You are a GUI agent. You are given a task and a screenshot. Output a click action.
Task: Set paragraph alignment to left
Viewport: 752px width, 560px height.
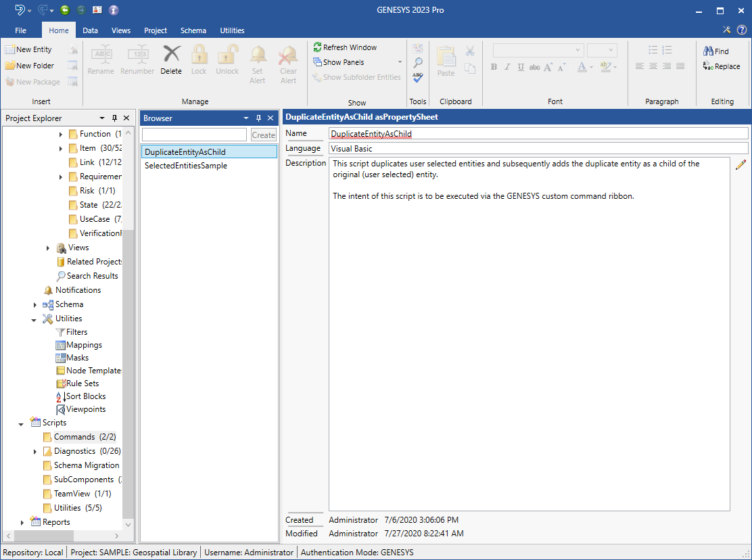(640, 66)
